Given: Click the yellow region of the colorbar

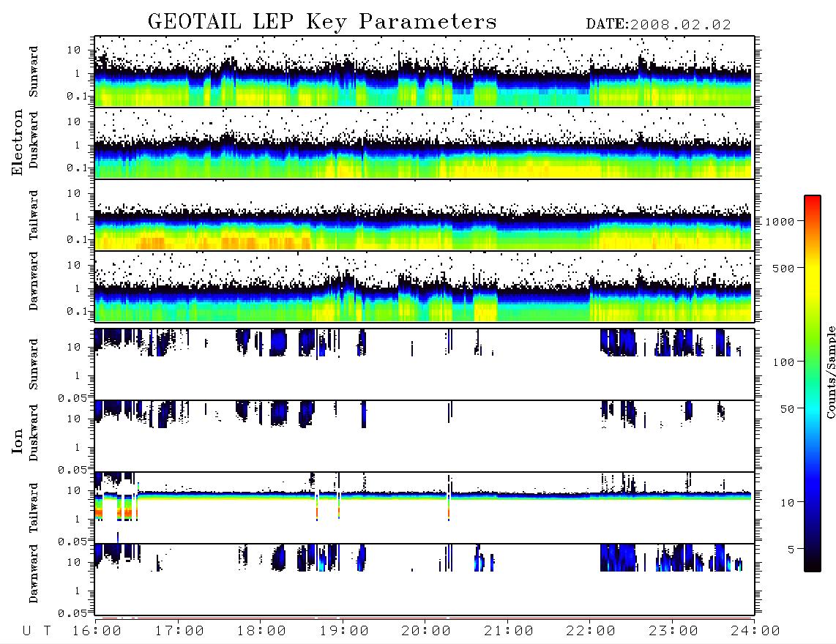Looking at the screenshot, I should pyautogui.click(x=813, y=272).
